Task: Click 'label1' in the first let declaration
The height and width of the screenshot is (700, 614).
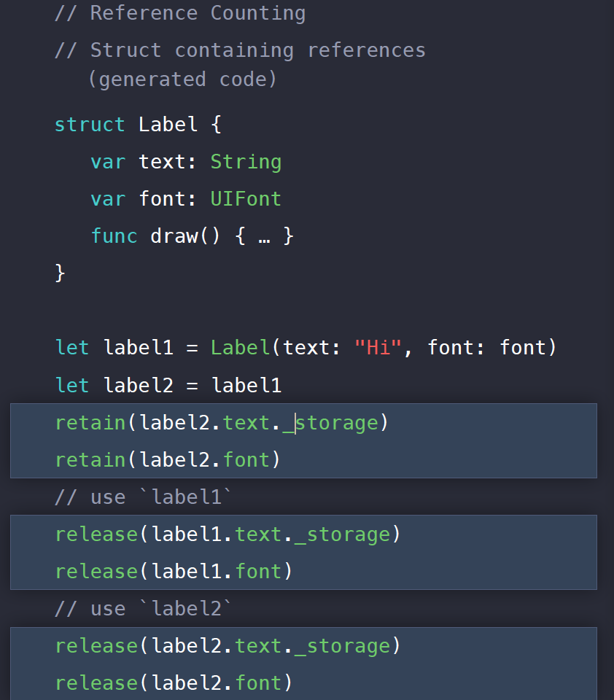Action: coord(138,347)
